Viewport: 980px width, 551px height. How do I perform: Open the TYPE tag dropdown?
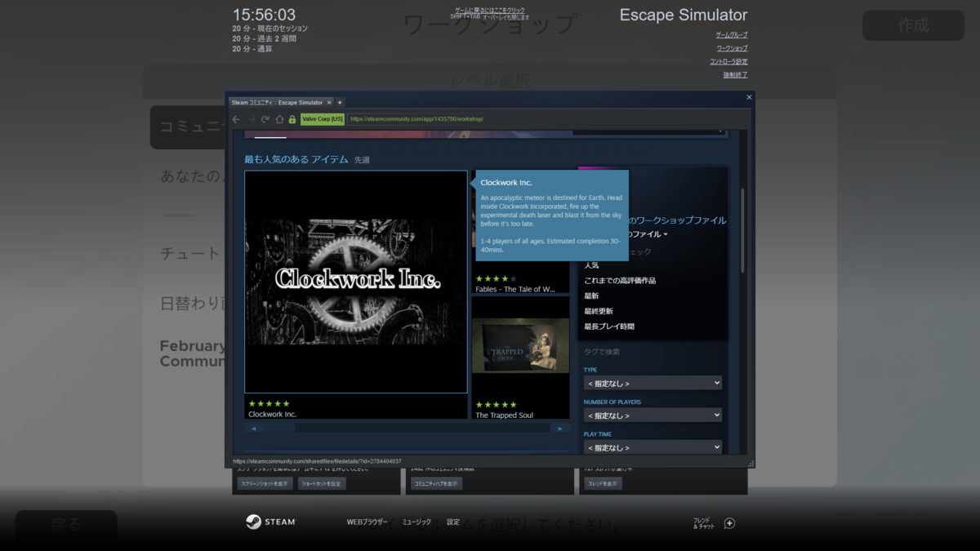click(x=653, y=383)
